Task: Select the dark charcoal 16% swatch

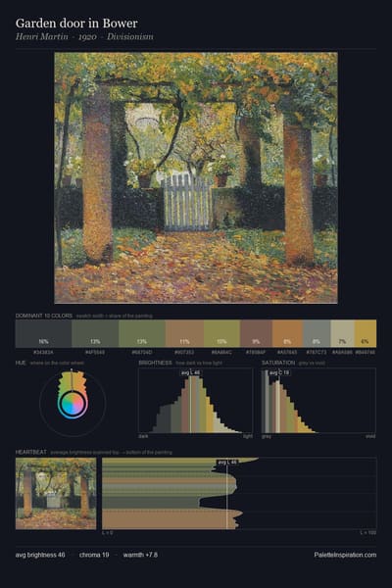Action: point(43,333)
